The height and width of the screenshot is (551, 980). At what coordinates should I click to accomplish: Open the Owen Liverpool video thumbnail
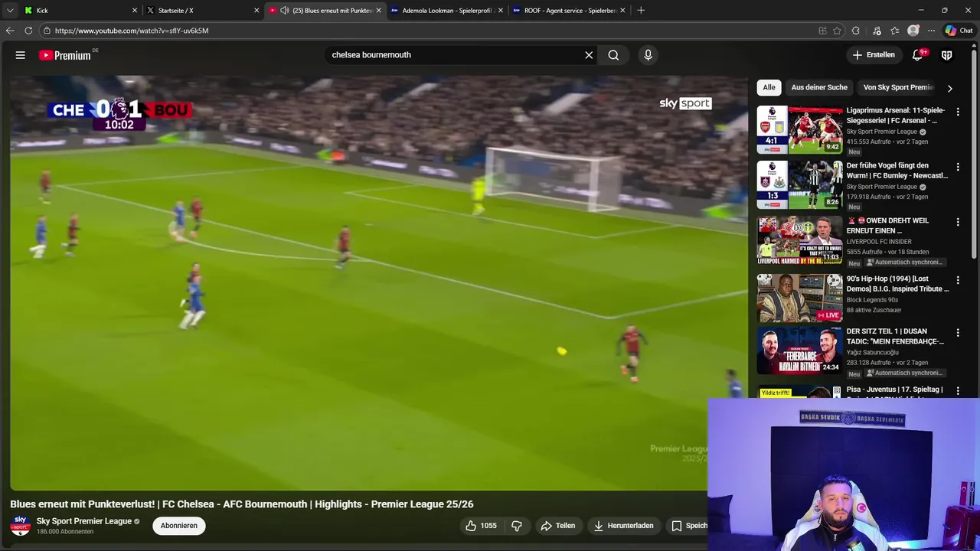tap(799, 240)
